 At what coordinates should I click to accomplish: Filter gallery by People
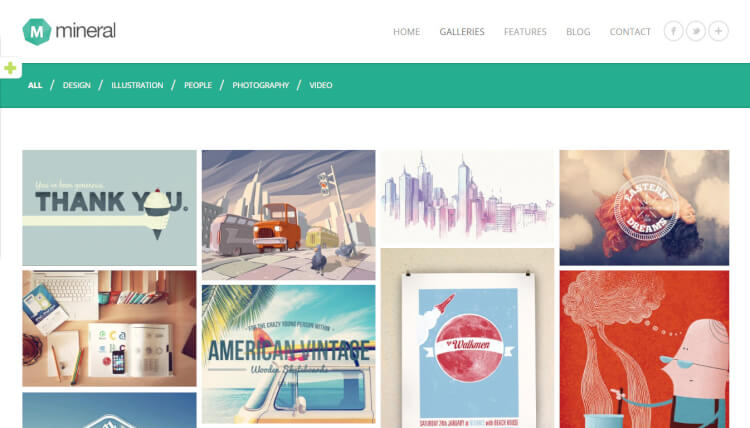[x=198, y=85]
